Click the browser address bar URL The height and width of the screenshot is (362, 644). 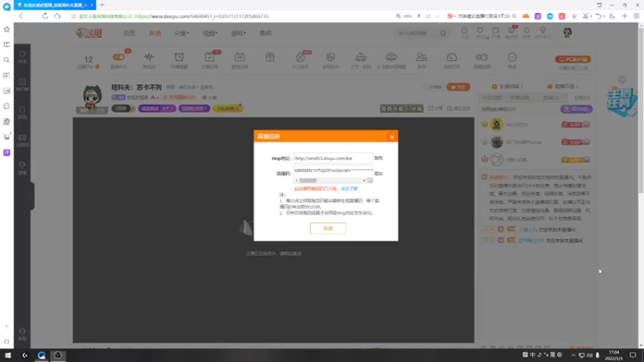pyautogui.click(x=201, y=16)
